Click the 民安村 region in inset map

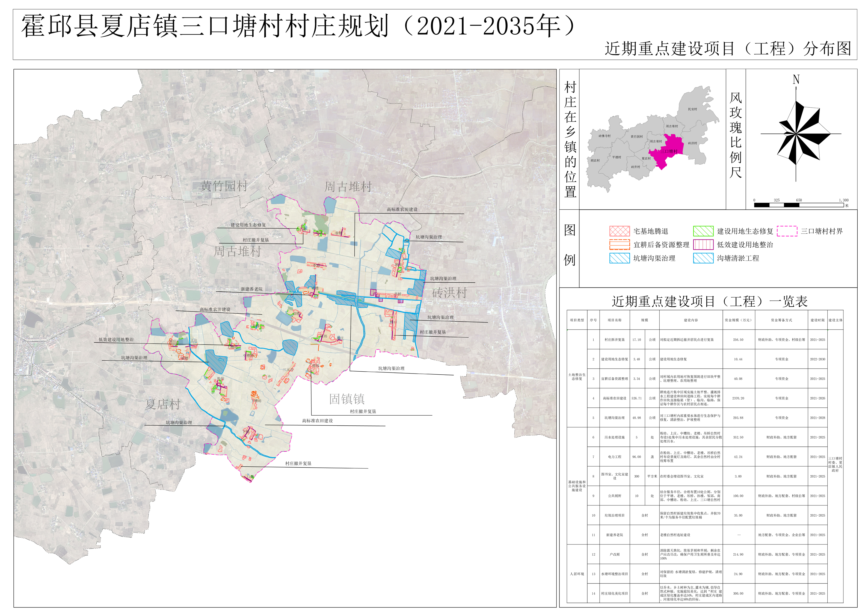click(x=692, y=109)
